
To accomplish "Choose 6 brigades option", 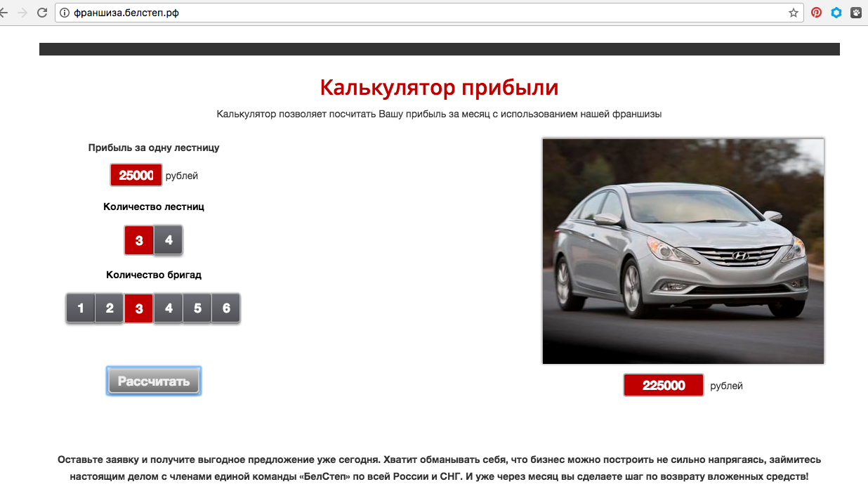I will click(226, 308).
